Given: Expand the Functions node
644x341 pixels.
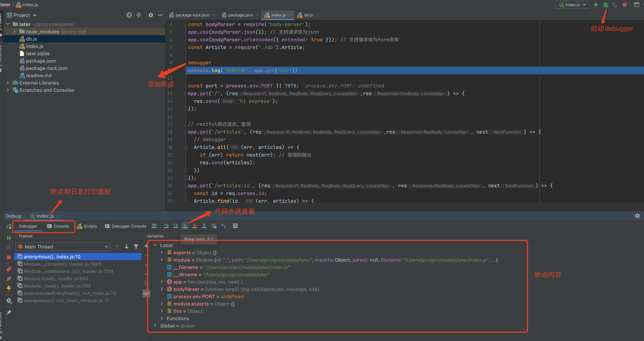Looking at the screenshot, I should (162, 318).
